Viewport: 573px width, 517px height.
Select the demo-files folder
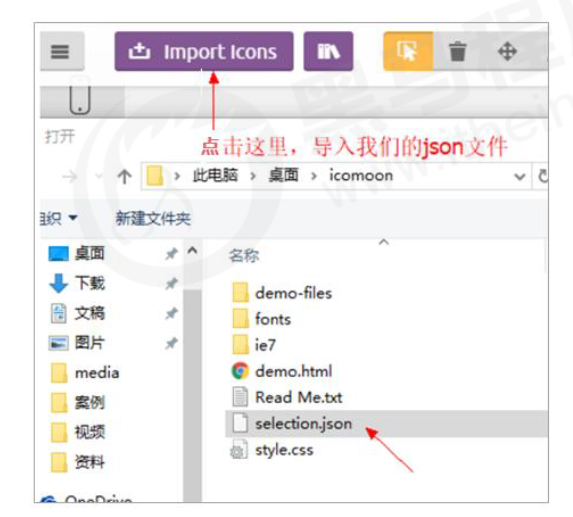point(293,293)
